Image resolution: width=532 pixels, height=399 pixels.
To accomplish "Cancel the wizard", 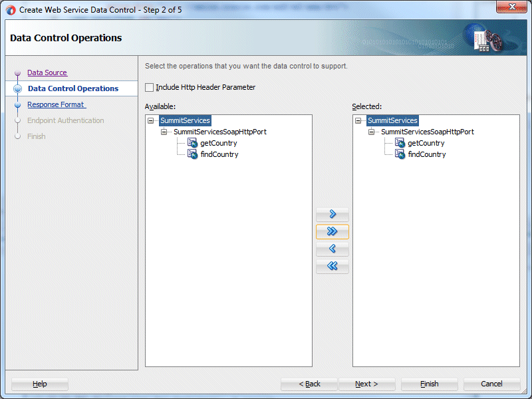I will pyautogui.click(x=491, y=384).
